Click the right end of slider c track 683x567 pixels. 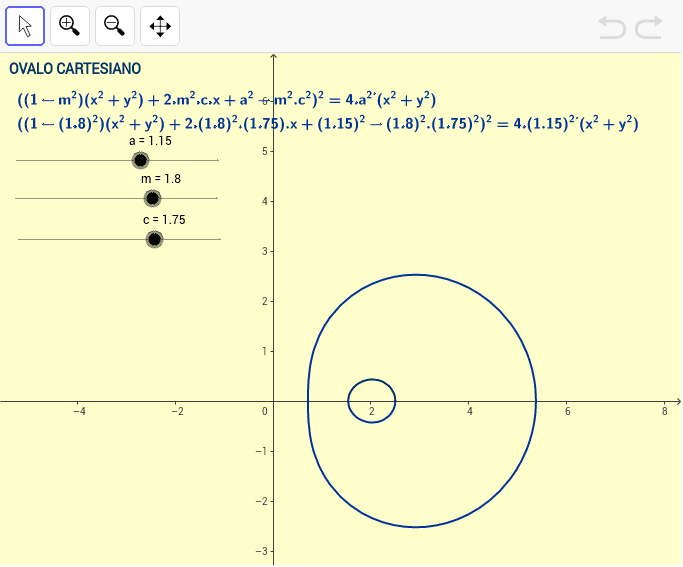pos(218,239)
